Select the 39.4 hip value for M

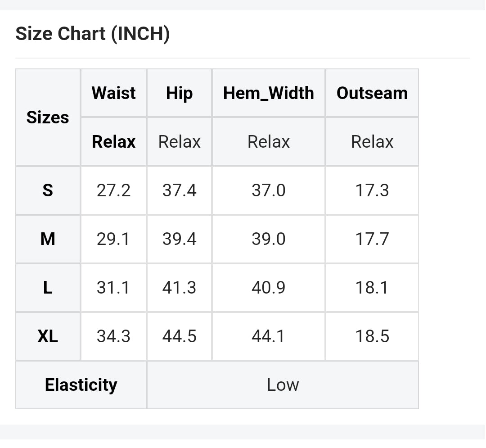pyautogui.click(x=179, y=239)
